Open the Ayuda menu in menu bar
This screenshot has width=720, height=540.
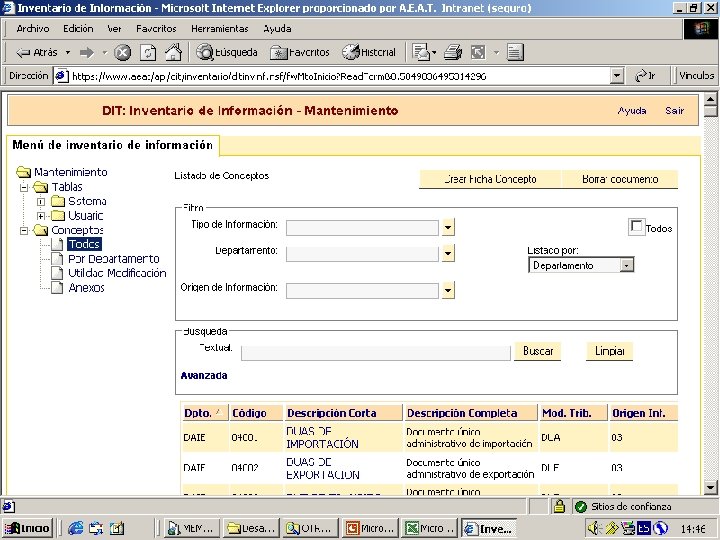277,28
